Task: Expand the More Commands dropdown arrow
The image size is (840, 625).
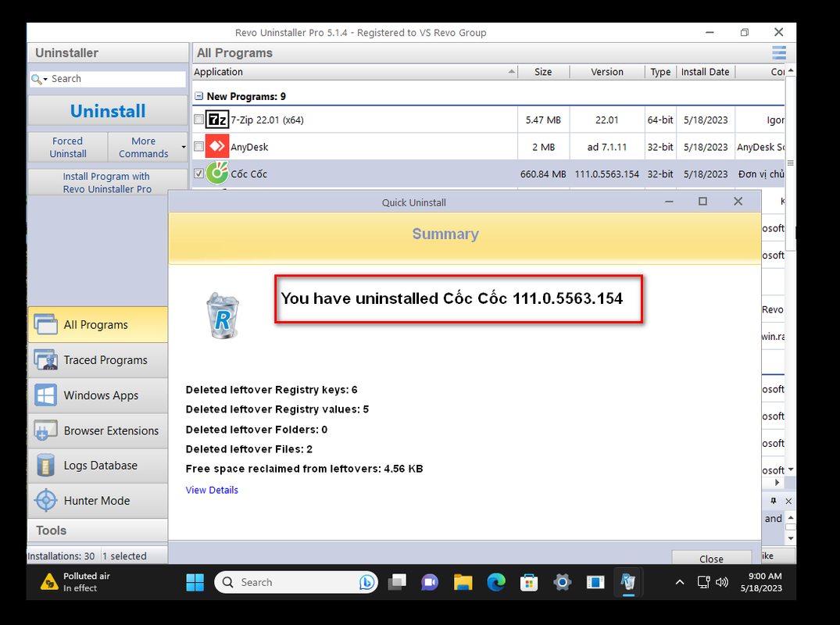Action: [x=184, y=147]
